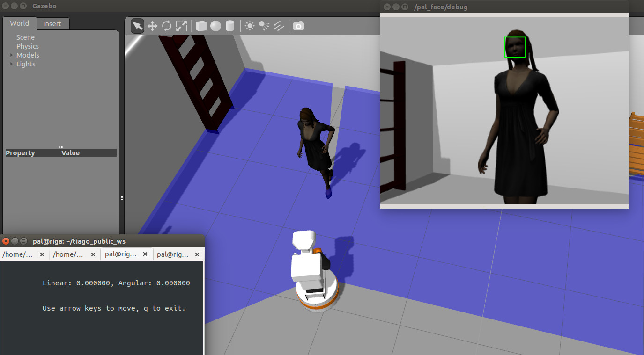Activate the scale mode tool
Image resolution: width=644 pixels, height=355 pixels.
coord(181,26)
